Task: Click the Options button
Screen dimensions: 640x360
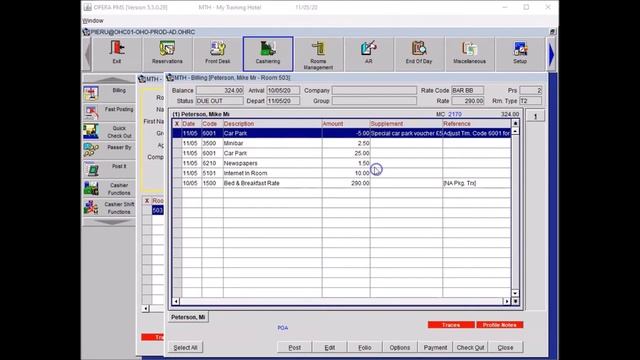Action: tap(400, 347)
